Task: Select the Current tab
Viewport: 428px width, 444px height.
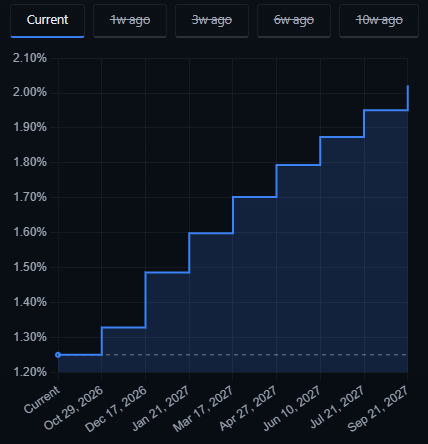Action: pos(47,21)
